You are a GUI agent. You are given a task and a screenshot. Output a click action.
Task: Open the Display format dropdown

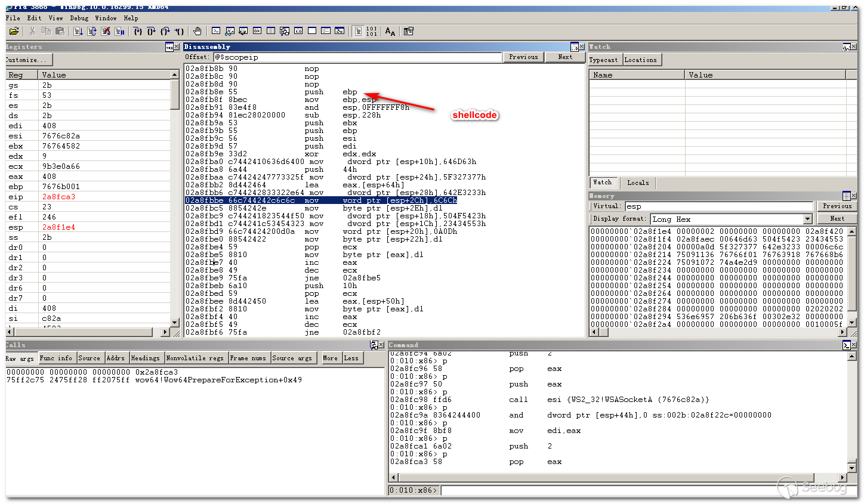coord(808,219)
